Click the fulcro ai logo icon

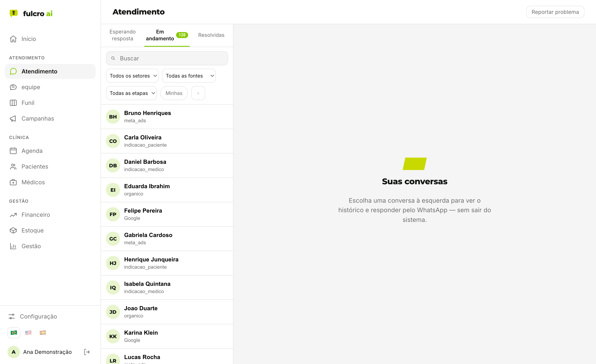13,13
